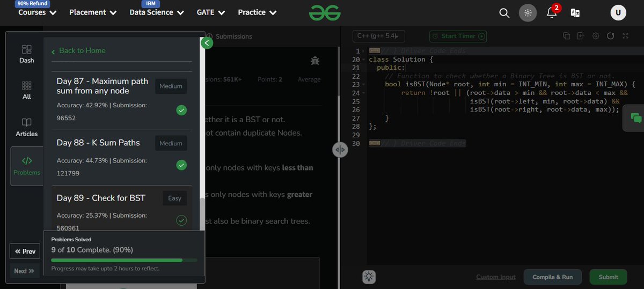644x289 pixels.
Task: Click Medium difficulty badge on Day 87
Action: click(171, 86)
